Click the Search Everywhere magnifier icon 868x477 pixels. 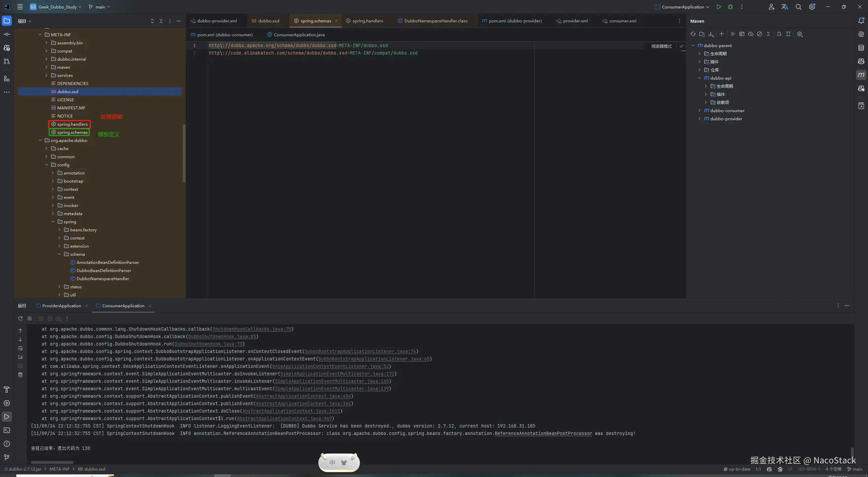[x=798, y=7]
